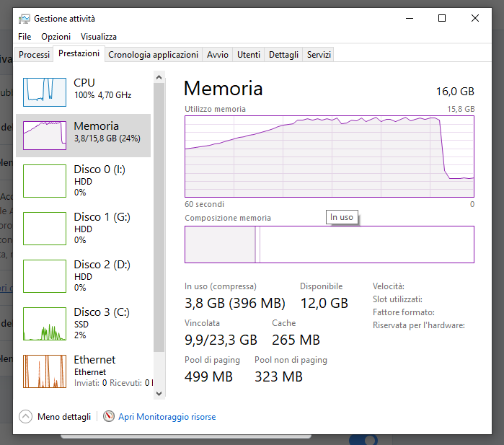Screen dimensions: 504x445
Task: Click the in-use segment of Composizione memoria bar
Action: pyautogui.click(x=220, y=244)
